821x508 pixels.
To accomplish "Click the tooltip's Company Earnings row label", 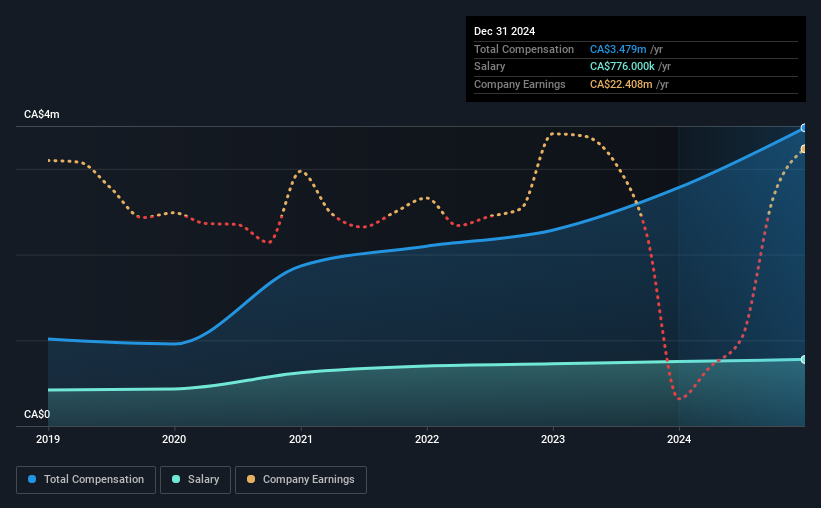I will (519, 84).
